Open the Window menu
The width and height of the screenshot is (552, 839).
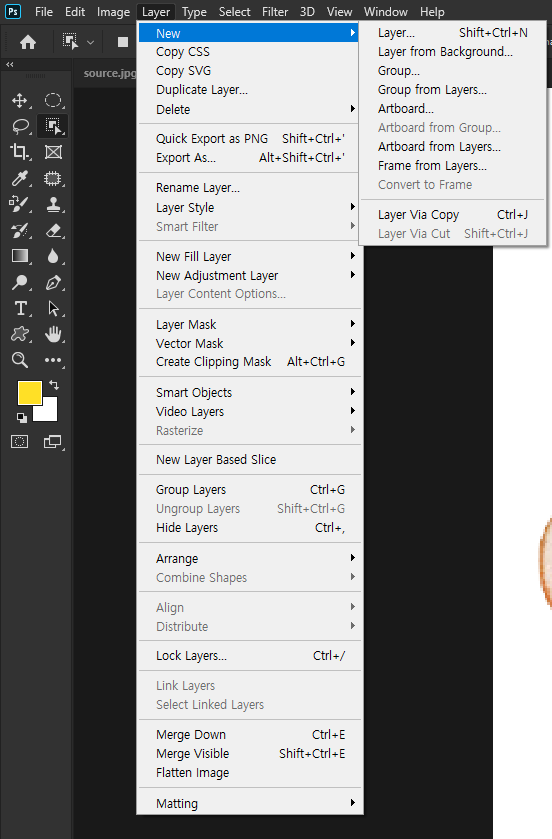point(386,12)
